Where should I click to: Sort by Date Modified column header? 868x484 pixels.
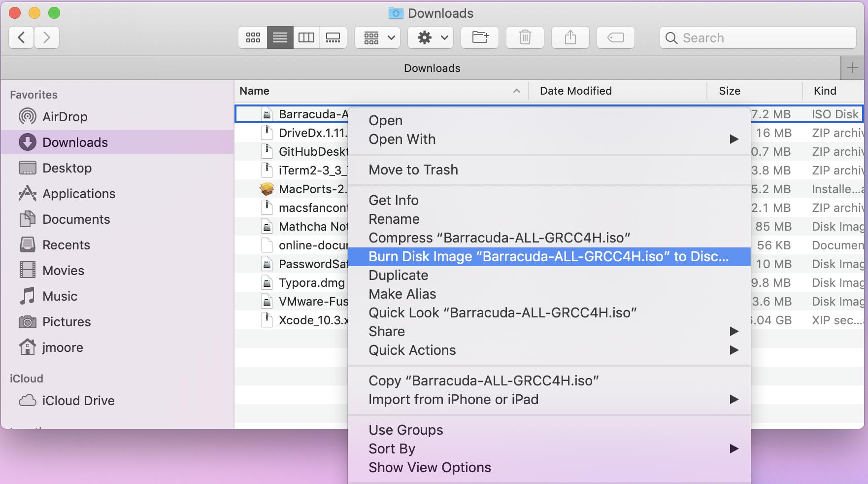point(618,91)
